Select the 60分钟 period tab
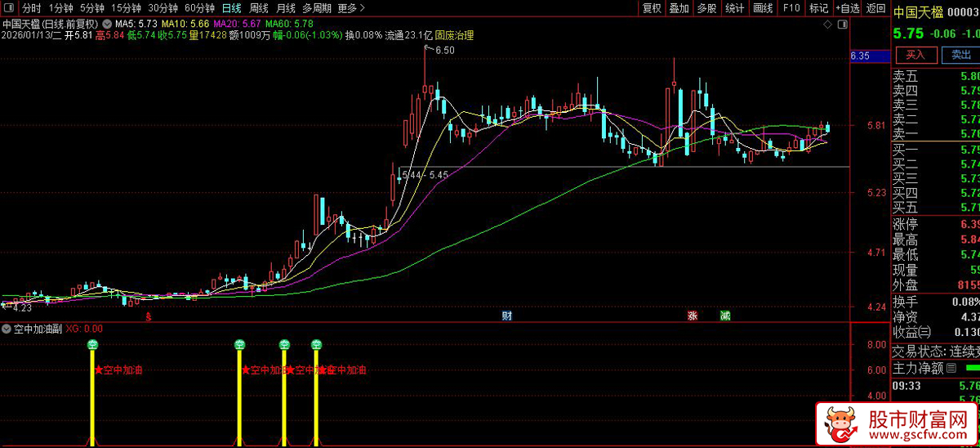The width and height of the screenshot is (980, 448). [199, 8]
